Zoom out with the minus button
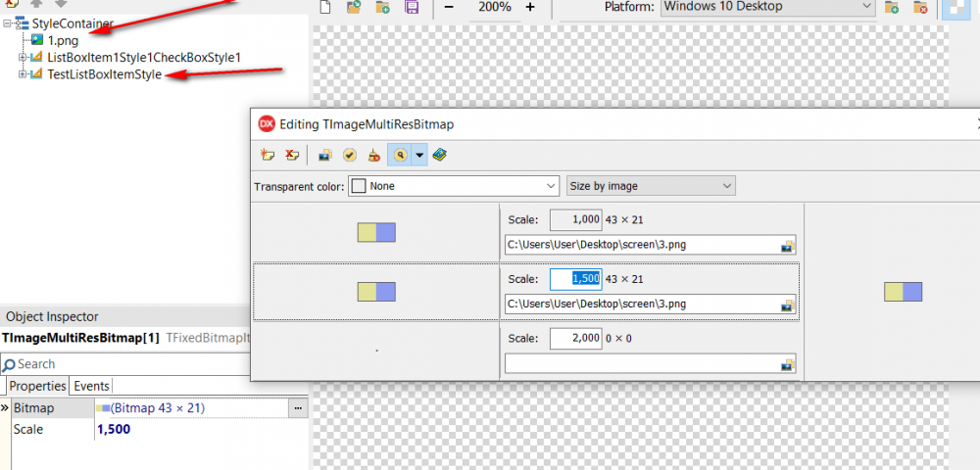Image resolution: width=980 pixels, height=470 pixels. 449,7
